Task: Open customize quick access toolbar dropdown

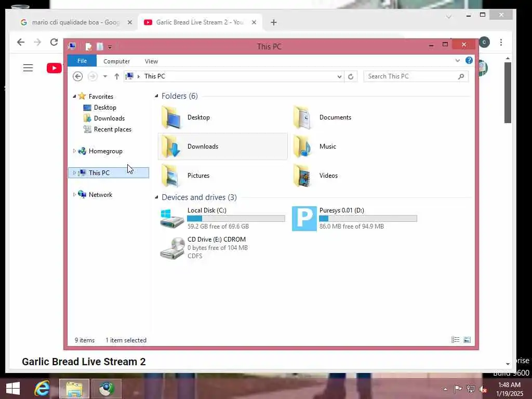Action: pyautogui.click(x=110, y=47)
